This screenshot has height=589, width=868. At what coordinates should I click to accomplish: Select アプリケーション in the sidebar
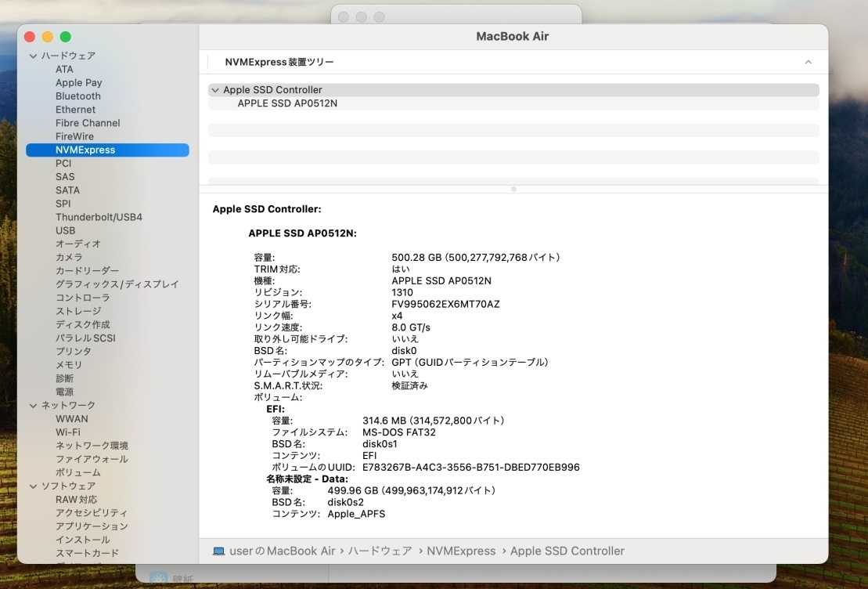(92, 526)
